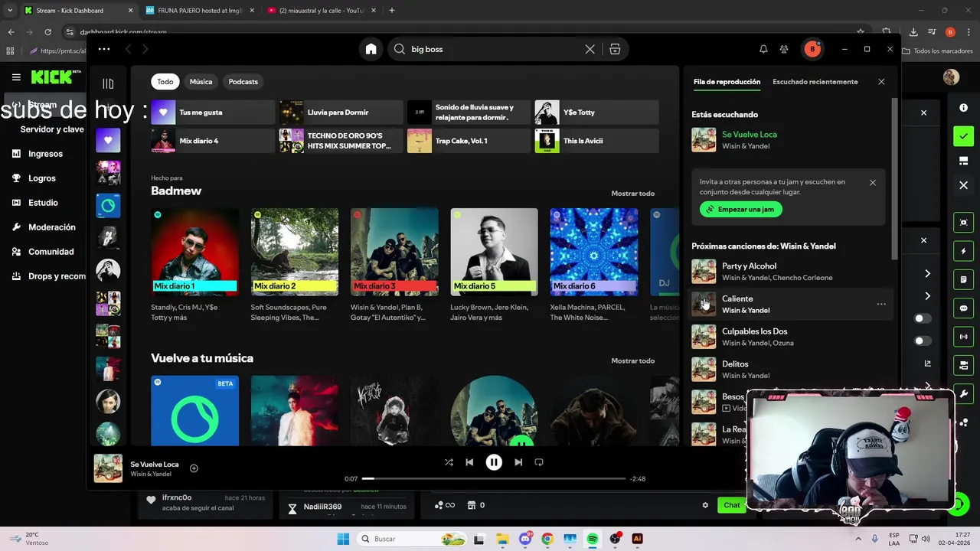
Task: Open Comunidad in Kick sidebar
Action: [x=44, y=252]
